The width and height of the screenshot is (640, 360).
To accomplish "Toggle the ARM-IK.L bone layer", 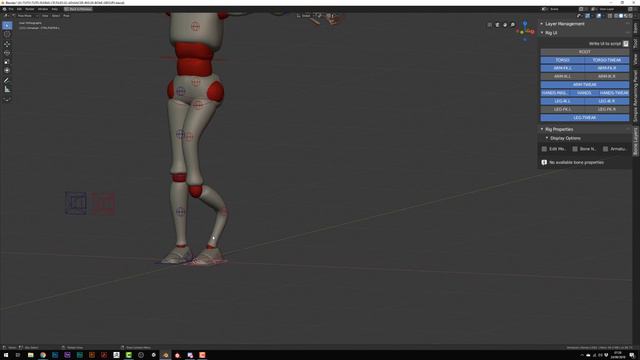I will pos(562,76).
